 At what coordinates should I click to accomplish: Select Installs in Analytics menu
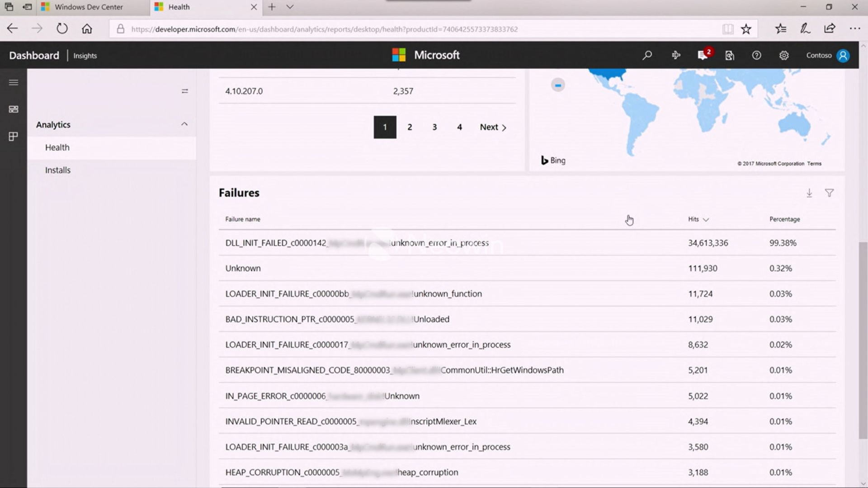point(58,170)
